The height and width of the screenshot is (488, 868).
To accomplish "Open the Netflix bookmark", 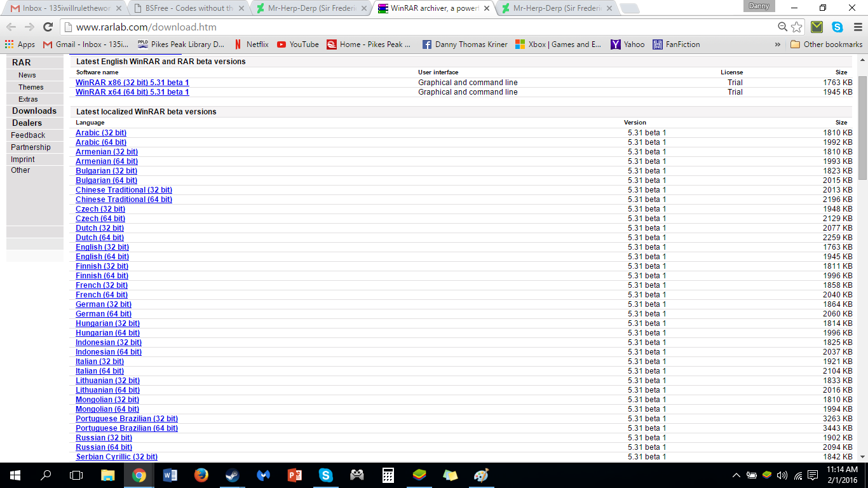I will pos(252,44).
